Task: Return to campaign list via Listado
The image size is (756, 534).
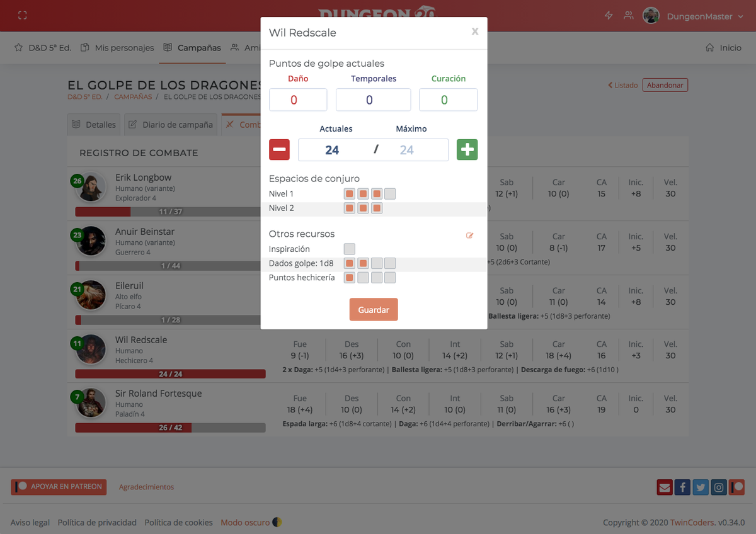Action: [x=623, y=85]
